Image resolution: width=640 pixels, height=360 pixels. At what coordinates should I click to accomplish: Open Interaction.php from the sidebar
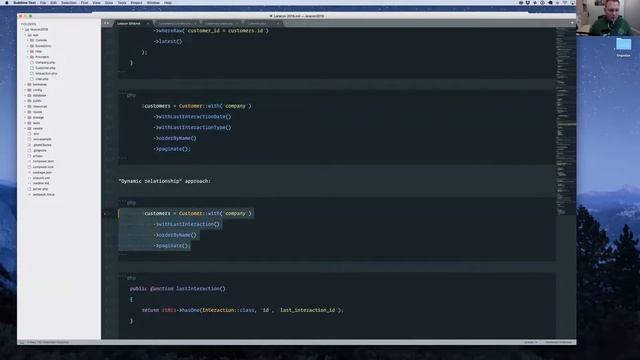pyautogui.click(x=46, y=73)
